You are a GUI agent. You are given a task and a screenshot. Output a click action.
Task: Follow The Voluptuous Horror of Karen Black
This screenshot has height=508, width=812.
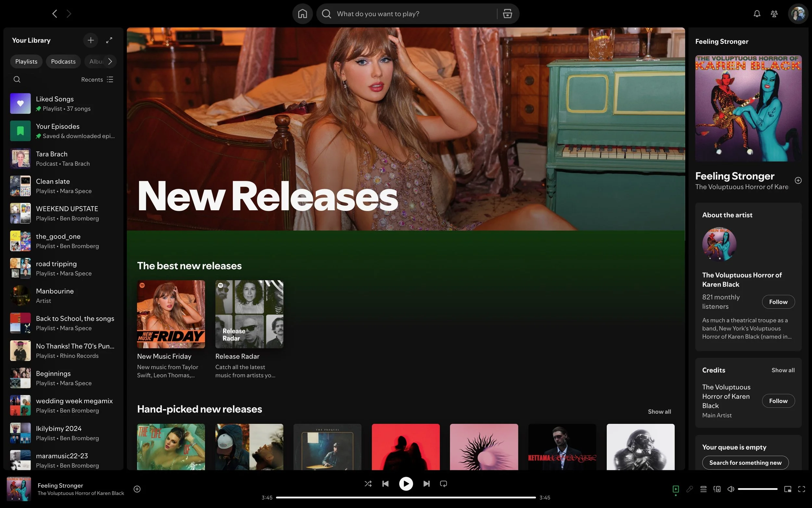click(778, 302)
